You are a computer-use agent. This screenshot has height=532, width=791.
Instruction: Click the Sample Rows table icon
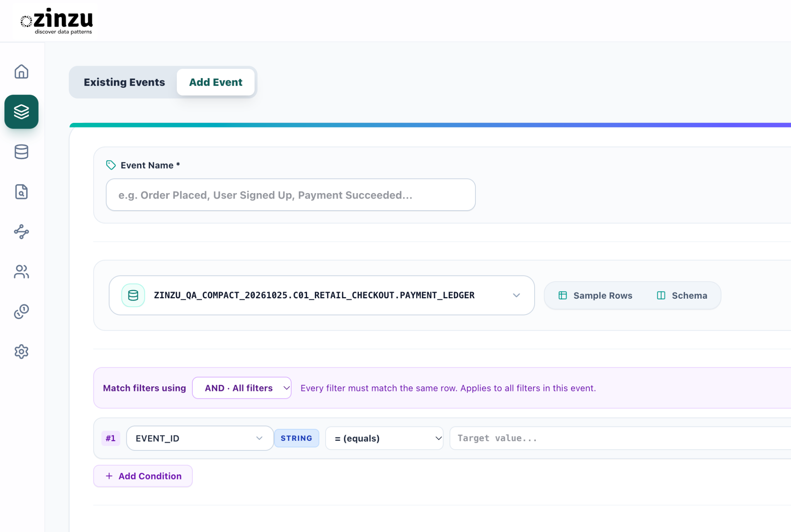pos(563,296)
